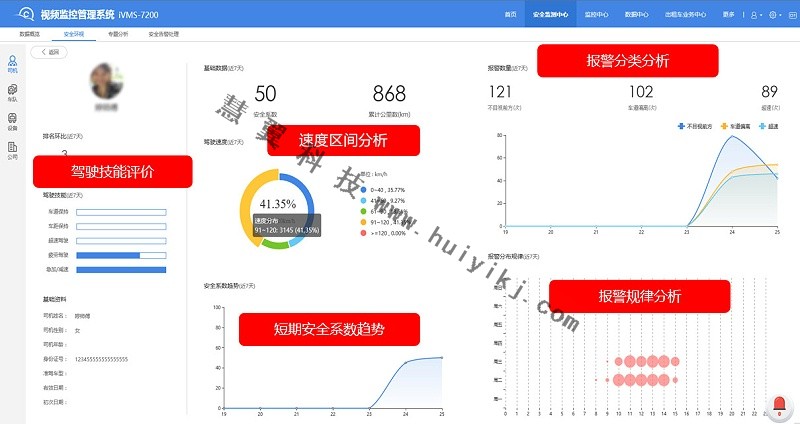Screen dimensions: 800x424
Task: Open the 设备 (device) sidebar icon
Action: click(x=12, y=122)
